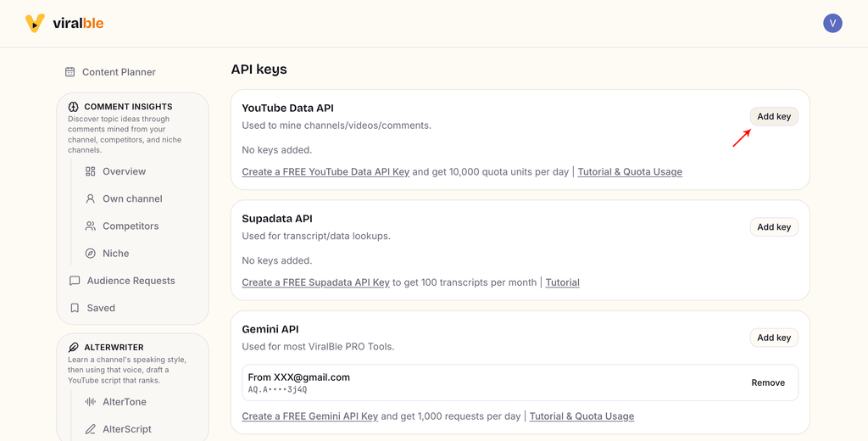The height and width of the screenshot is (441, 868).
Task: Remove the Gemini key from XXX@gmail.com
Action: click(768, 382)
